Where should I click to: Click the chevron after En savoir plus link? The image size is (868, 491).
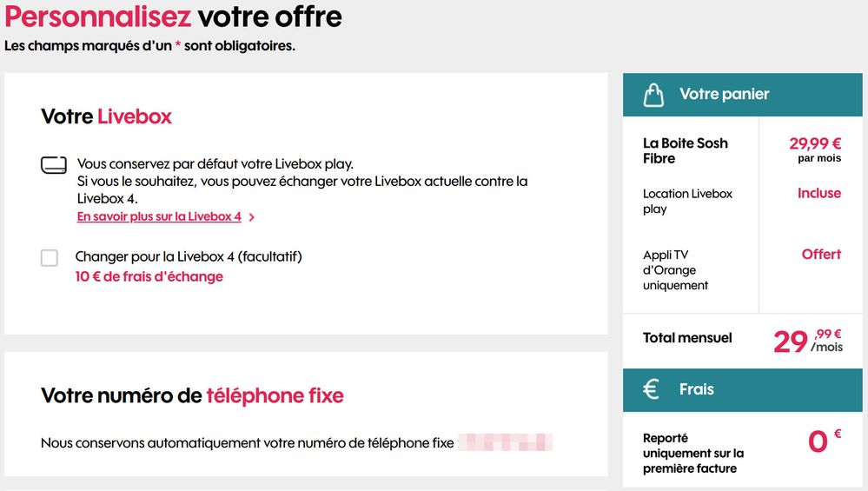(x=252, y=217)
